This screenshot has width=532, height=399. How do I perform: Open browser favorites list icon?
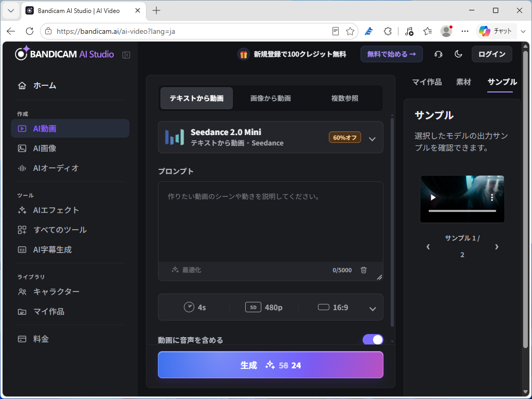pyautogui.click(x=428, y=31)
